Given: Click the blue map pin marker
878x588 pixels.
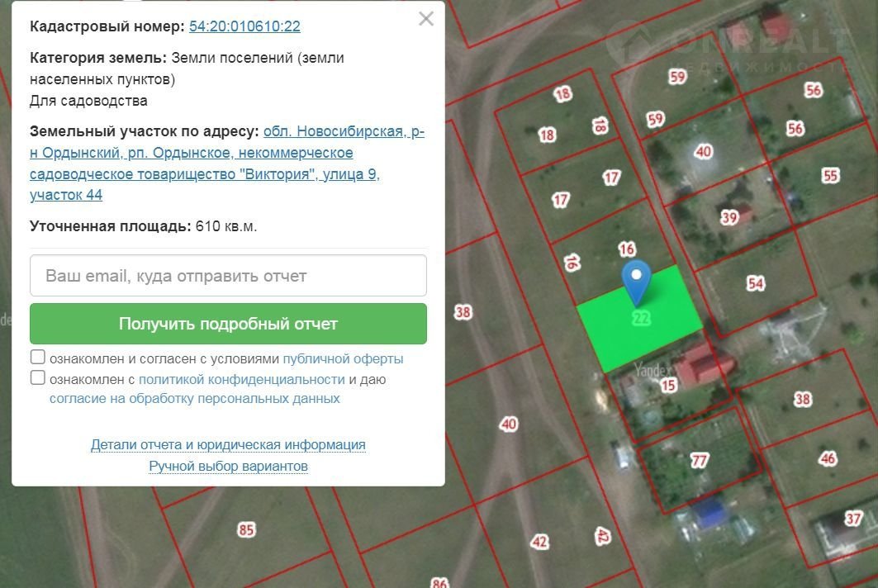Looking at the screenshot, I should 636,282.
